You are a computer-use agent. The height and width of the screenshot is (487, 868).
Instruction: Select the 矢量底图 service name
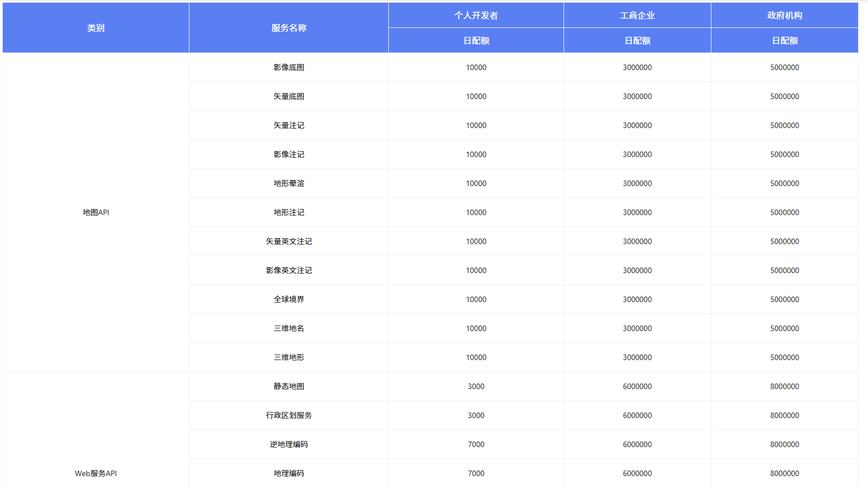point(289,96)
